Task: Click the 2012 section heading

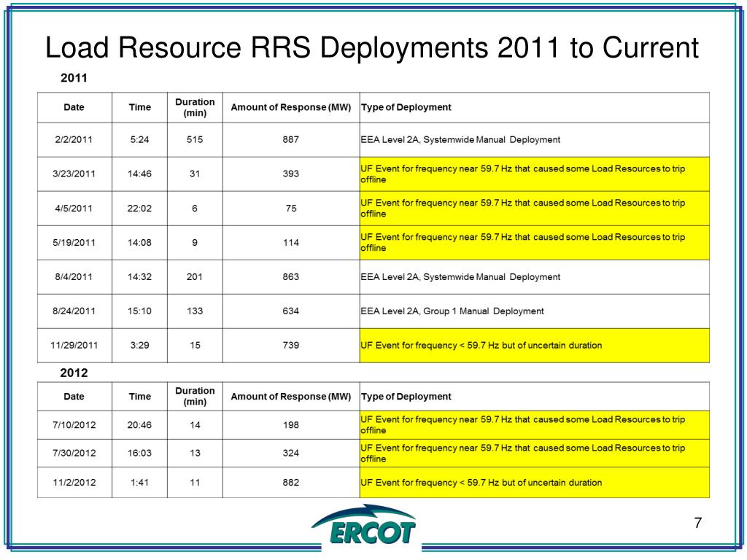Action: point(74,373)
